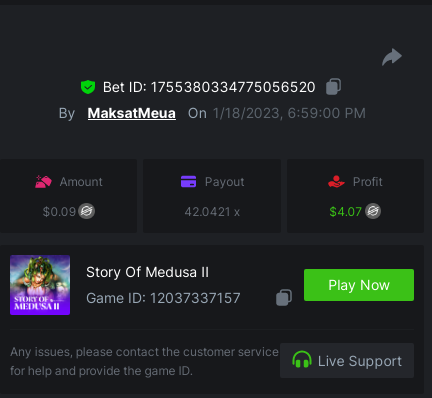Viewport: 432px width, 398px height.
Task: Open Live Support chat
Action: pyautogui.click(x=347, y=360)
